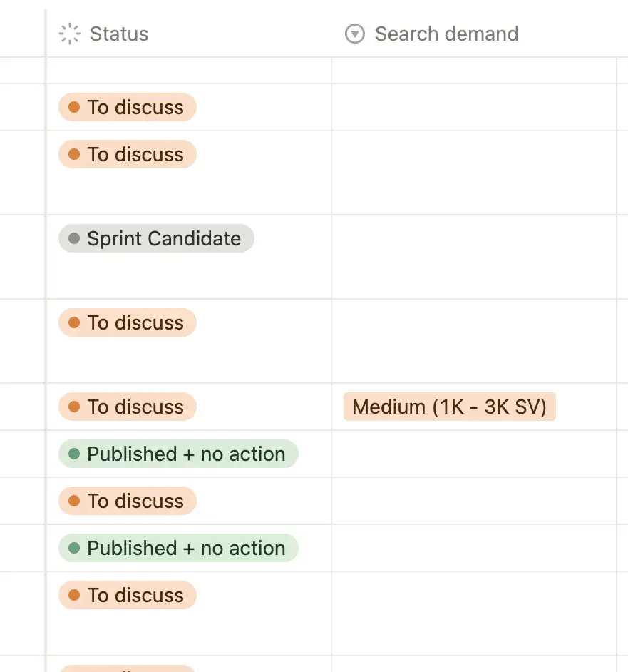Select the first Published + no action status
Image resolution: width=628 pixels, height=672 pixels.
[x=178, y=454]
